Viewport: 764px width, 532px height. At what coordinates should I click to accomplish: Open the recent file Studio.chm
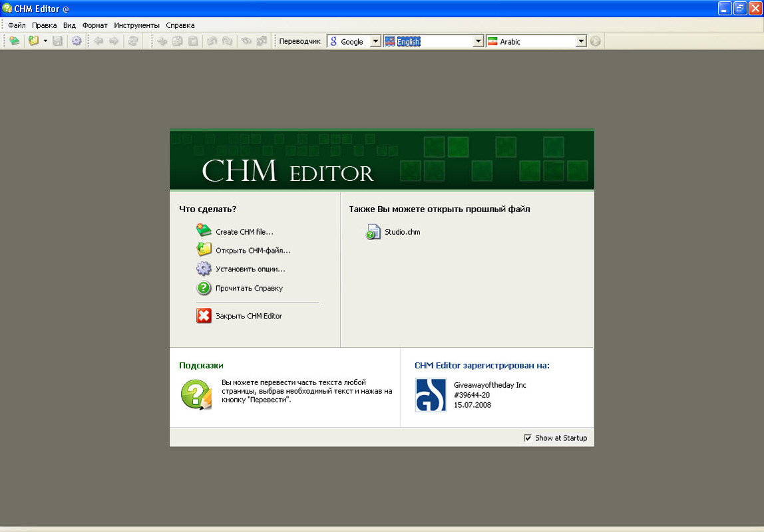403,232
